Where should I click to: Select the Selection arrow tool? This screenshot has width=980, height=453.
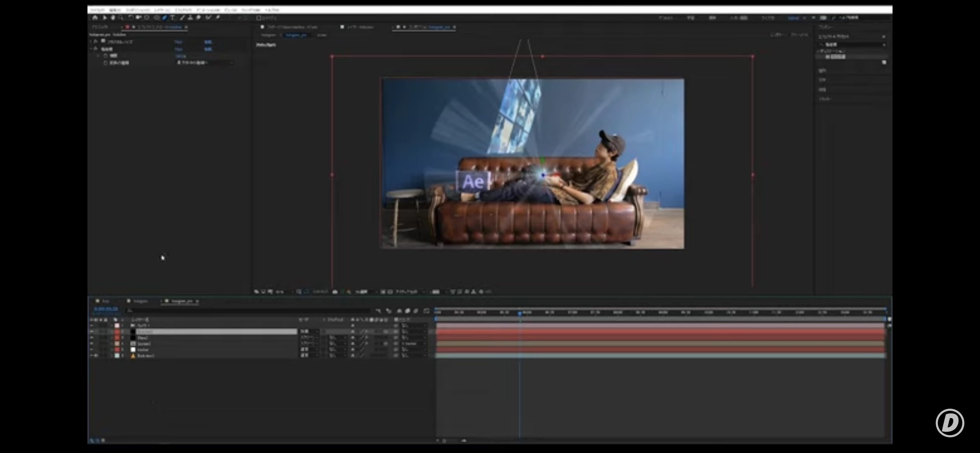105,18
